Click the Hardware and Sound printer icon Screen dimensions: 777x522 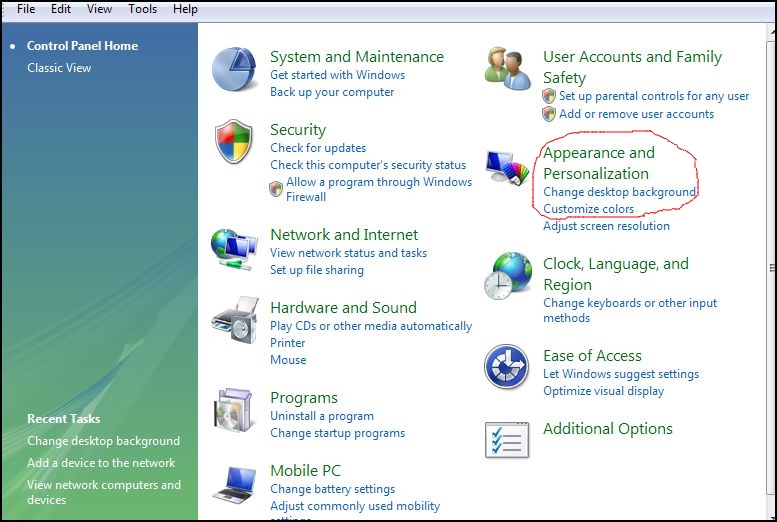(235, 320)
